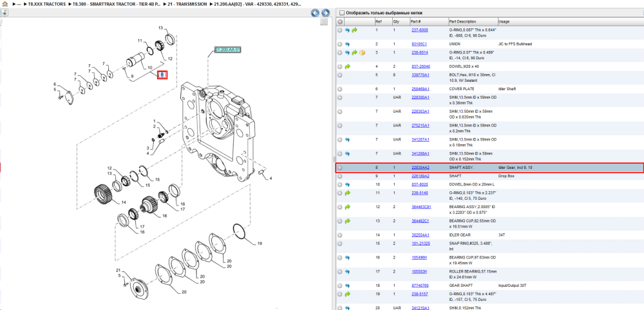Viewport: 644px width, 310px height.
Task: Click the blue arrow in the ROLLER BEARING row
Action: point(347,272)
